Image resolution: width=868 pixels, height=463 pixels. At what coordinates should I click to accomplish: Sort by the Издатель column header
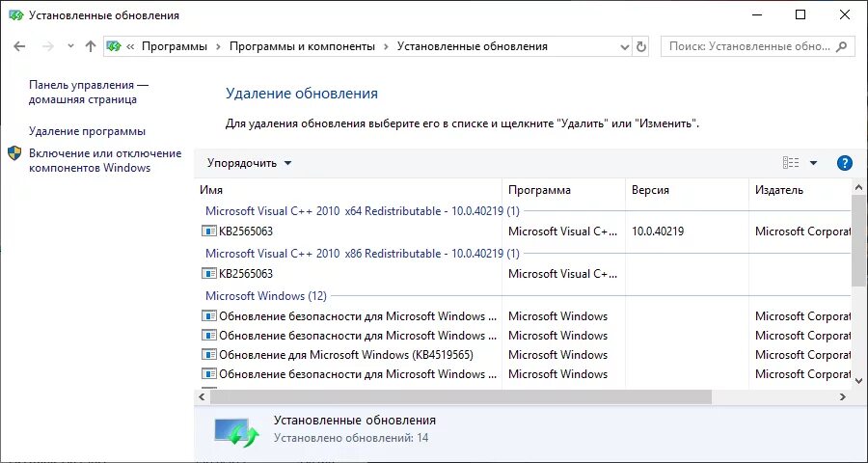800,190
